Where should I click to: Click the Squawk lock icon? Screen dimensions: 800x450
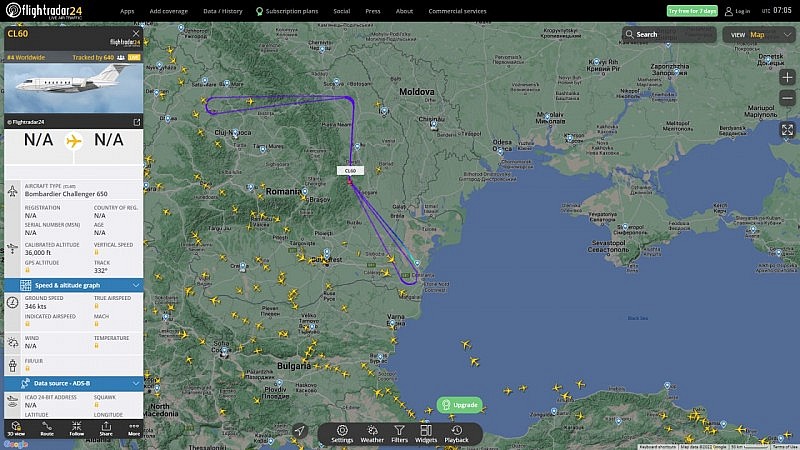(x=96, y=405)
